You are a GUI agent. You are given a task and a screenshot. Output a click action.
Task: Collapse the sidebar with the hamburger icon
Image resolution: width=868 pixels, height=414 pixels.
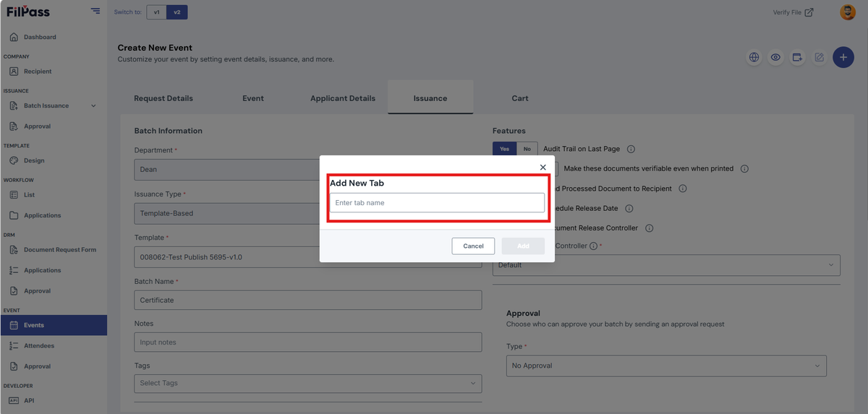point(95,11)
